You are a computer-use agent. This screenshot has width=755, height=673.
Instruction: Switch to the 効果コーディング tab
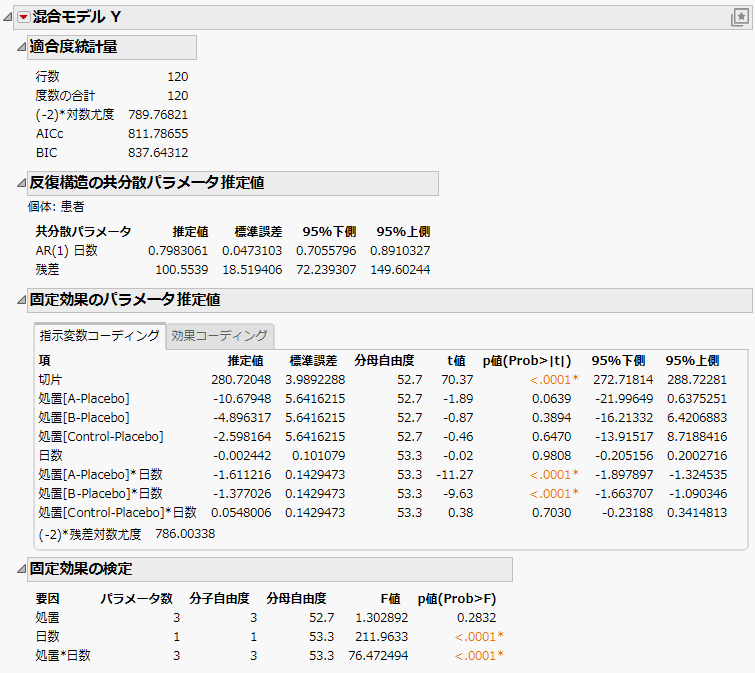click(x=220, y=336)
